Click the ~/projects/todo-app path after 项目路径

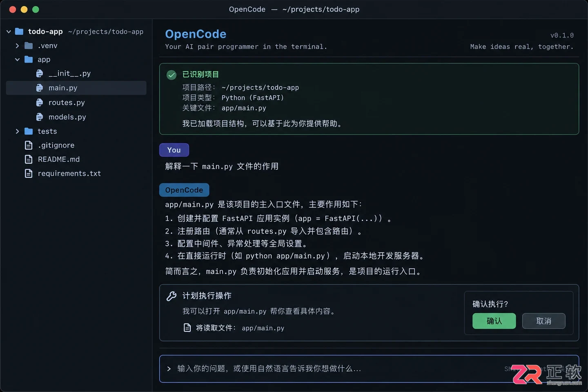(x=260, y=87)
